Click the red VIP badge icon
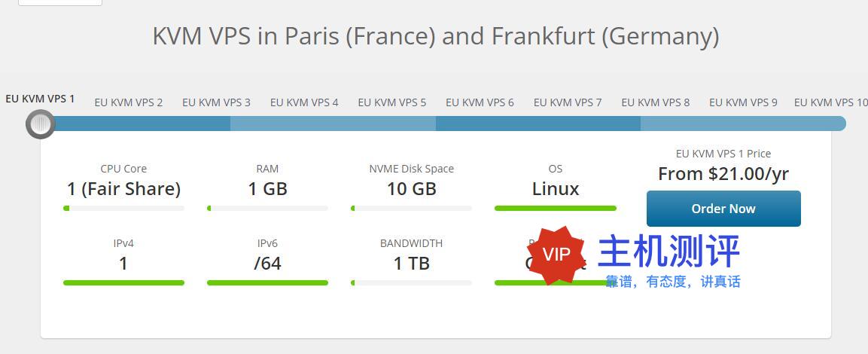The width and height of the screenshot is (868, 354). pos(556,255)
